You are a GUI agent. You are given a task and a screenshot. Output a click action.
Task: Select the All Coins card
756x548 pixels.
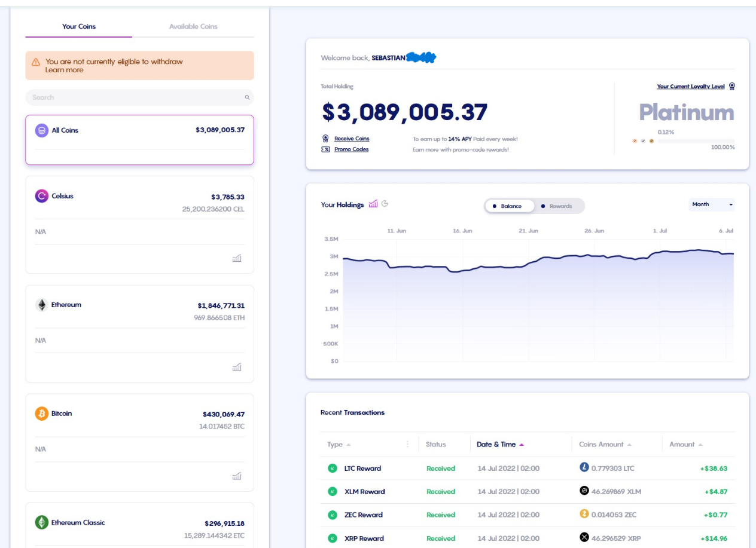(139, 140)
